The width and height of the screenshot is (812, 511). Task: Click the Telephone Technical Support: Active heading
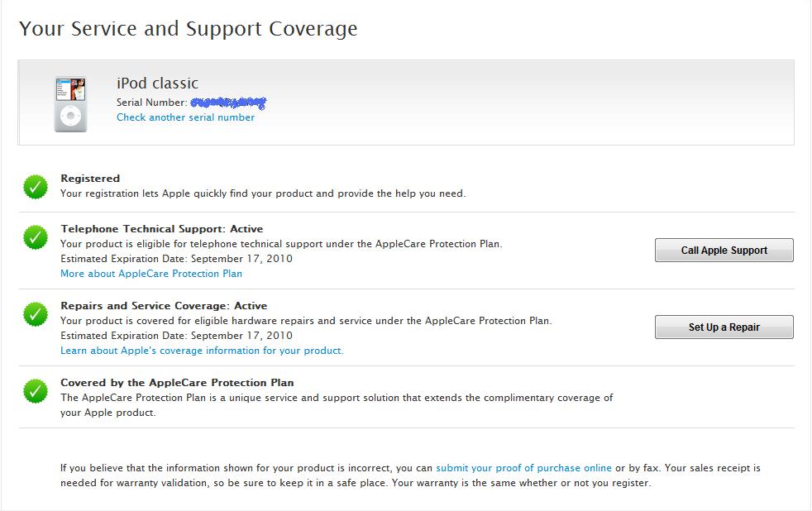[161, 229]
